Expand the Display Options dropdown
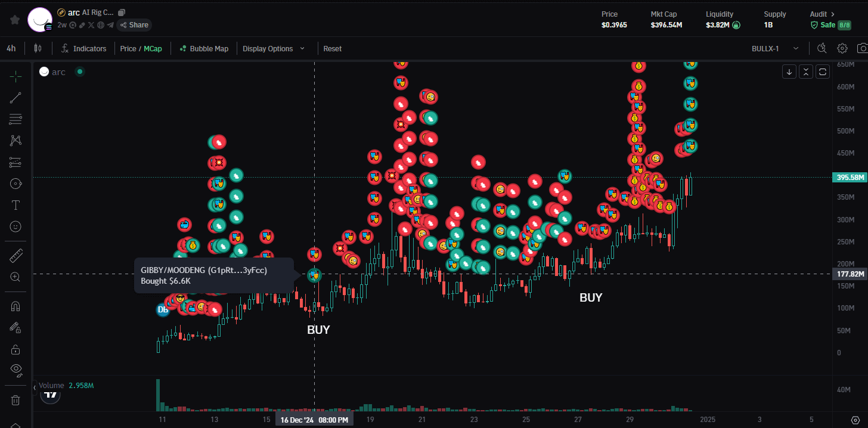This screenshot has width=868, height=428. pyautogui.click(x=274, y=48)
